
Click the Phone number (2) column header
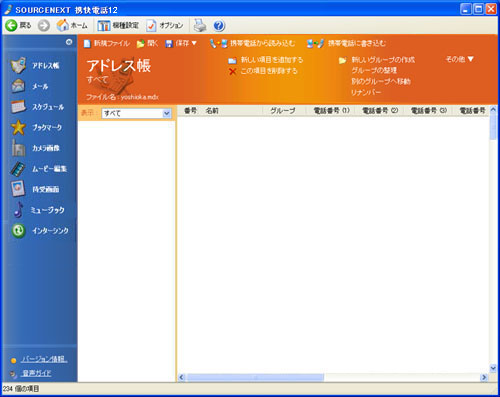(380, 111)
